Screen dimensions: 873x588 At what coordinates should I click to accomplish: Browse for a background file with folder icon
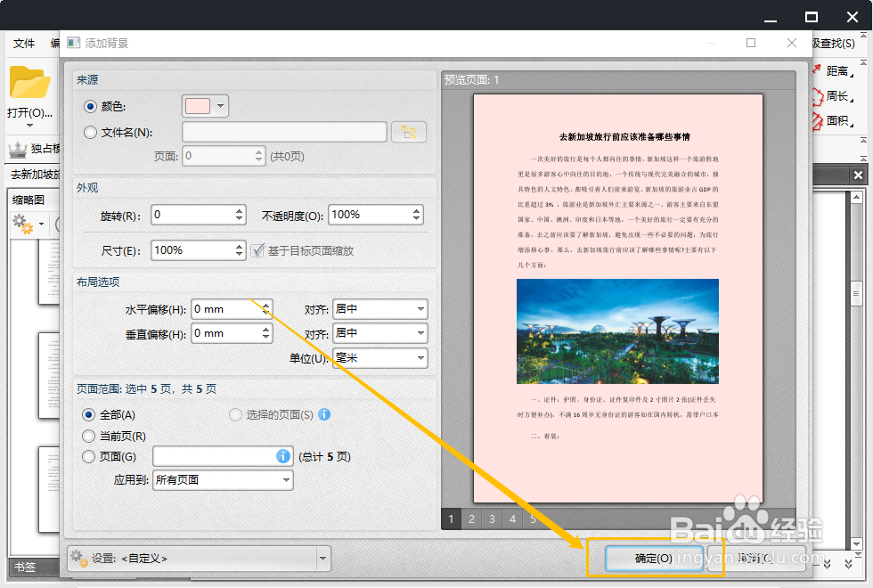[x=409, y=131]
